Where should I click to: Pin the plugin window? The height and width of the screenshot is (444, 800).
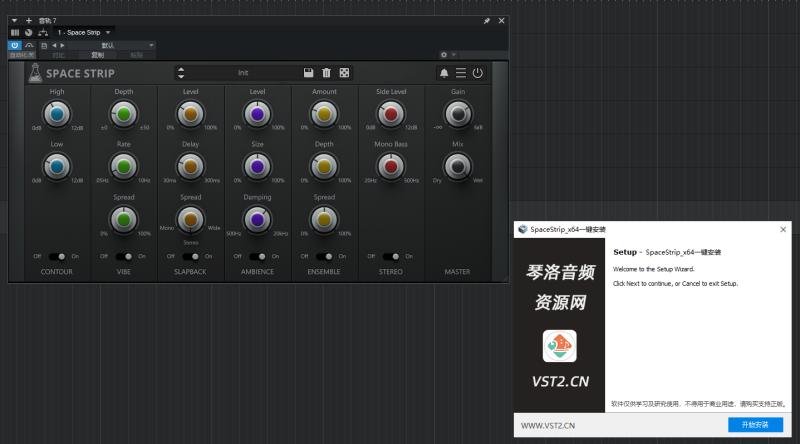[x=487, y=21]
